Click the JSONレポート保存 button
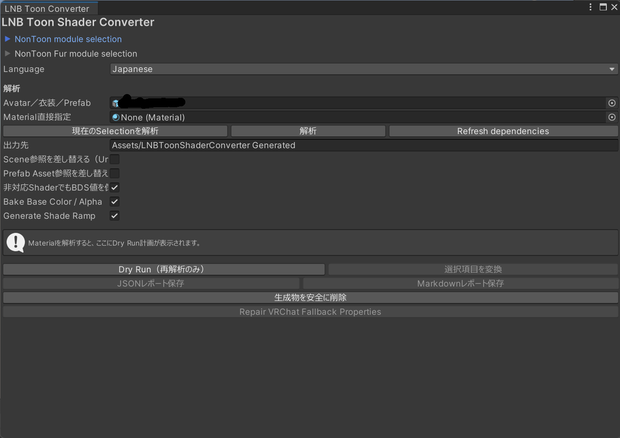Viewport: 620px width, 438px height. 151,284
